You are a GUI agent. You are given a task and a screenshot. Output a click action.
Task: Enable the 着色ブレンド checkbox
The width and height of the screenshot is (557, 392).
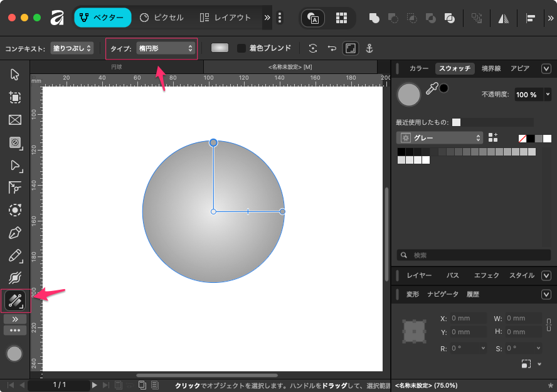pyautogui.click(x=241, y=48)
